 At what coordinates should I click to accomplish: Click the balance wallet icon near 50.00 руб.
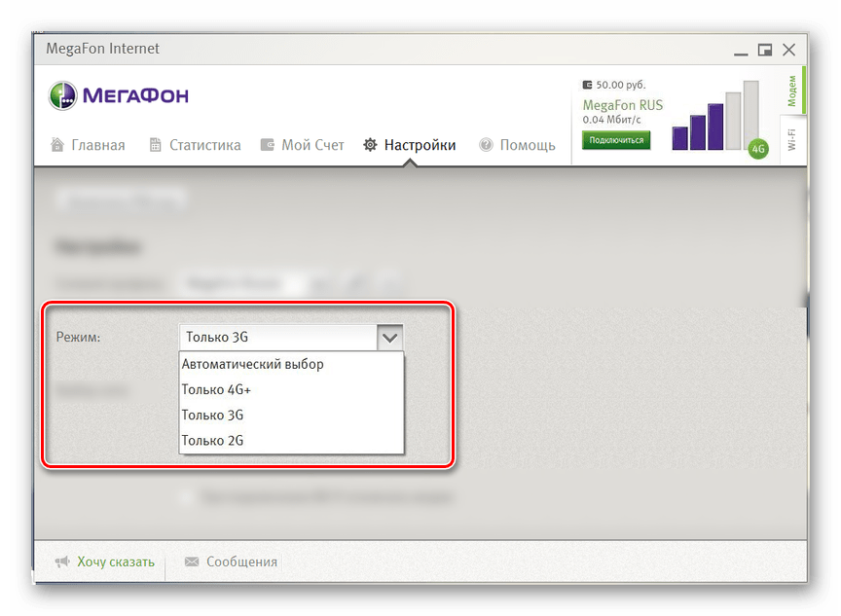587,85
